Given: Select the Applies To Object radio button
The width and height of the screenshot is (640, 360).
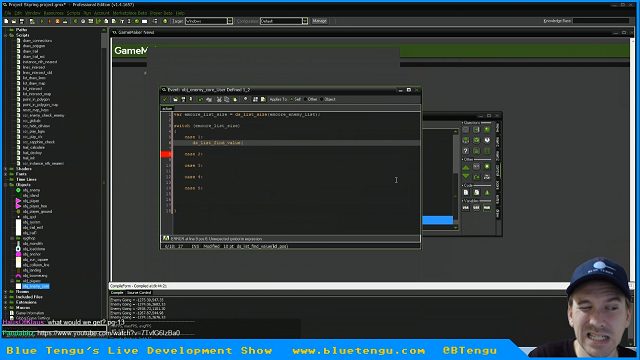Looking at the screenshot, I should tap(322, 99).
